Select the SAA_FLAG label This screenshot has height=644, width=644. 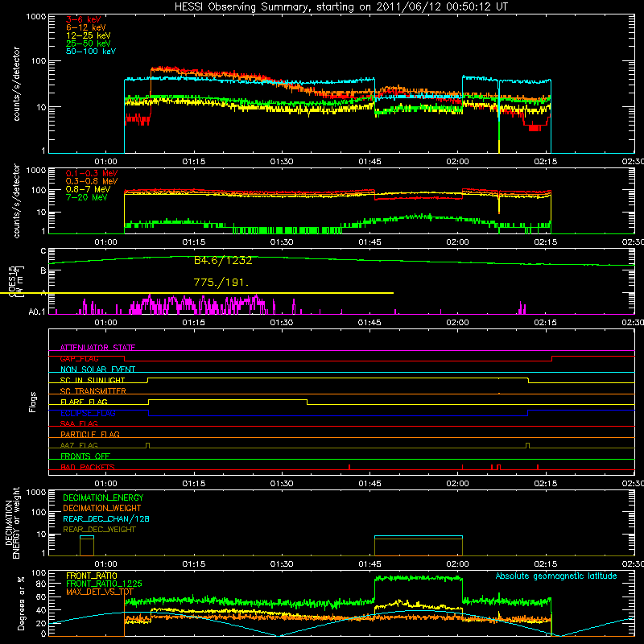(79, 423)
